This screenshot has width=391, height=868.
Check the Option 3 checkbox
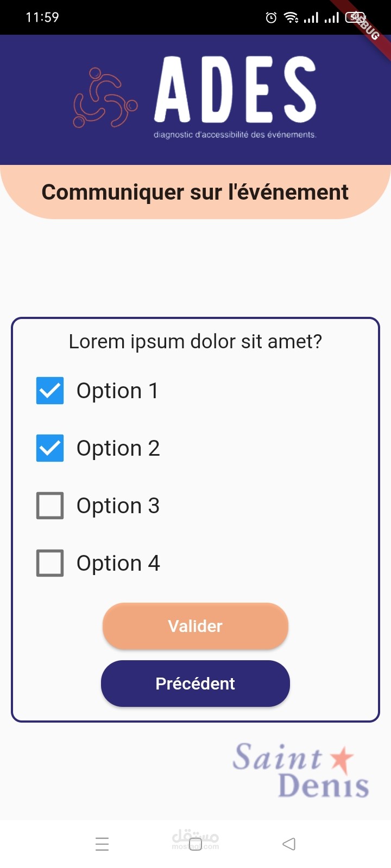[50, 506]
